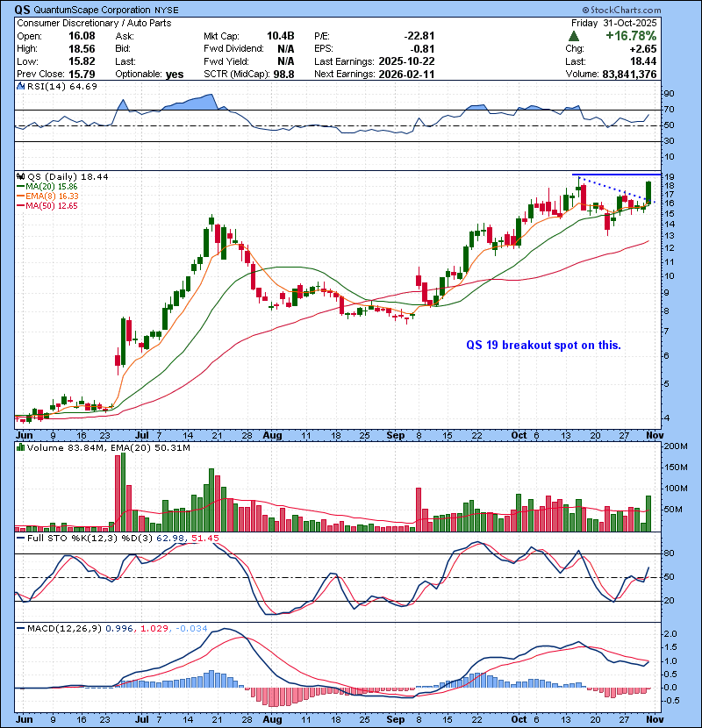Click the solid blue resistance line at 19

(x=616, y=175)
